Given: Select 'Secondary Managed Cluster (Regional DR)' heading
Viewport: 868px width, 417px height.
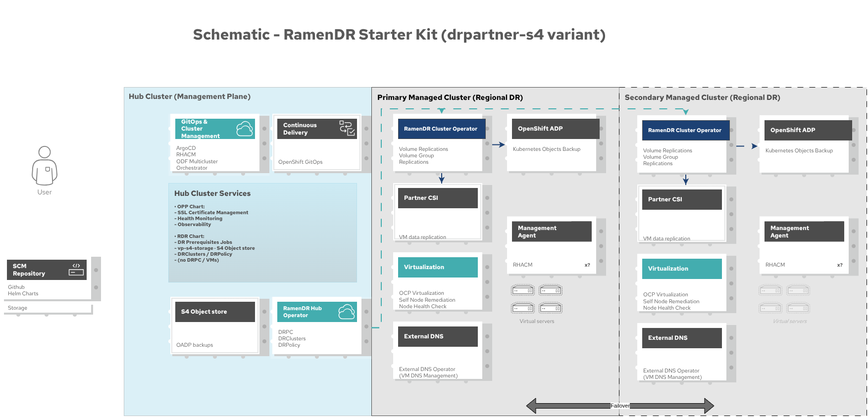Looking at the screenshot, I should 702,97.
